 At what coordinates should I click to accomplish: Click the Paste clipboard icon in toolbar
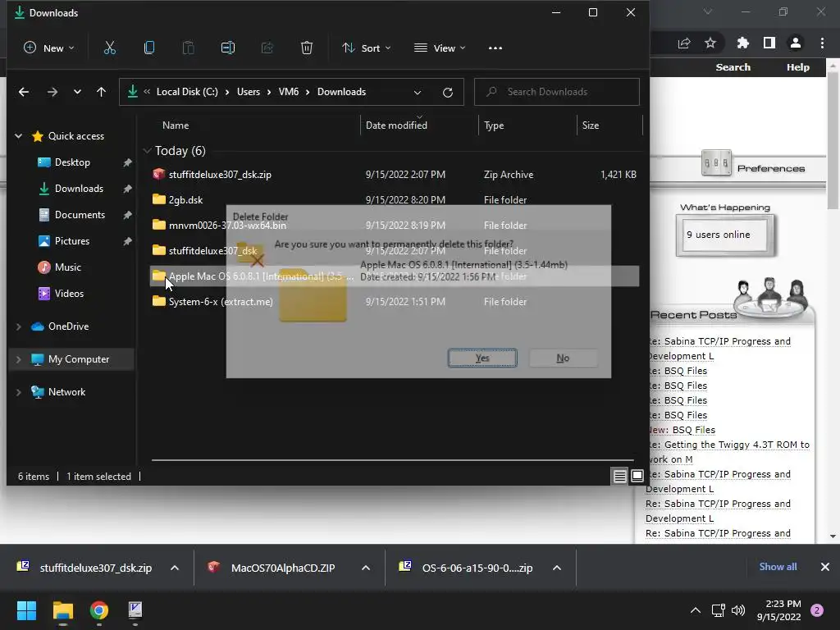coord(188,48)
